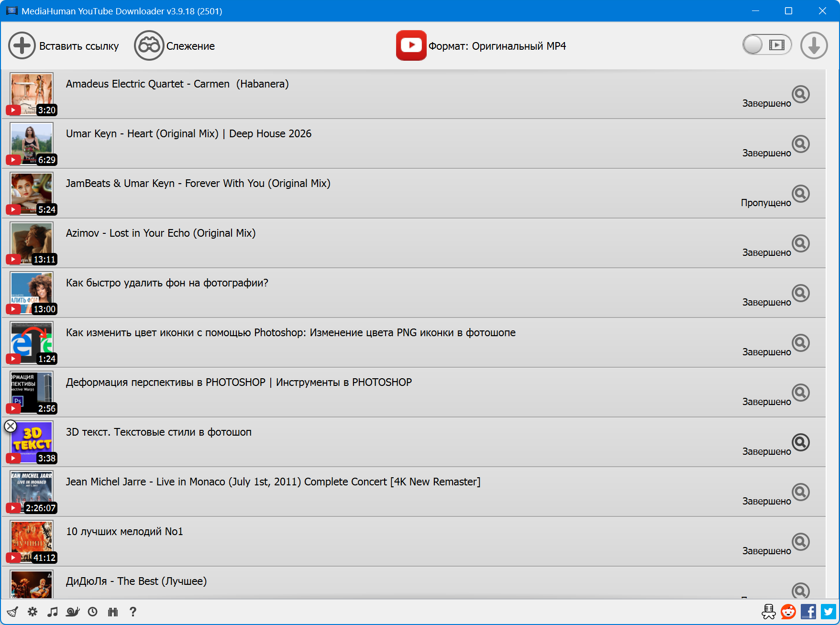This screenshot has width=840, height=625.
Task: Click the binoculars icon in bottom bar
Action: (x=113, y=612)
